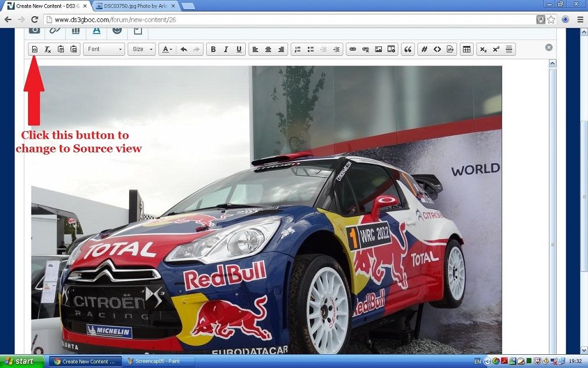Screen dimensions: 588x368
Task: Click the McAfee shield tray icon
Action: 537,362
